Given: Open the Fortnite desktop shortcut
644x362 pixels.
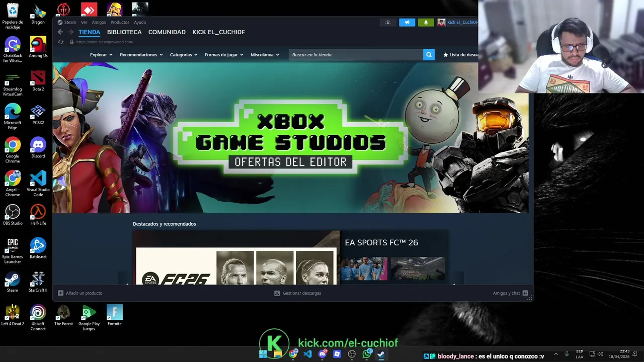Looking at the screenshot, I should click(x=114, y=316).
